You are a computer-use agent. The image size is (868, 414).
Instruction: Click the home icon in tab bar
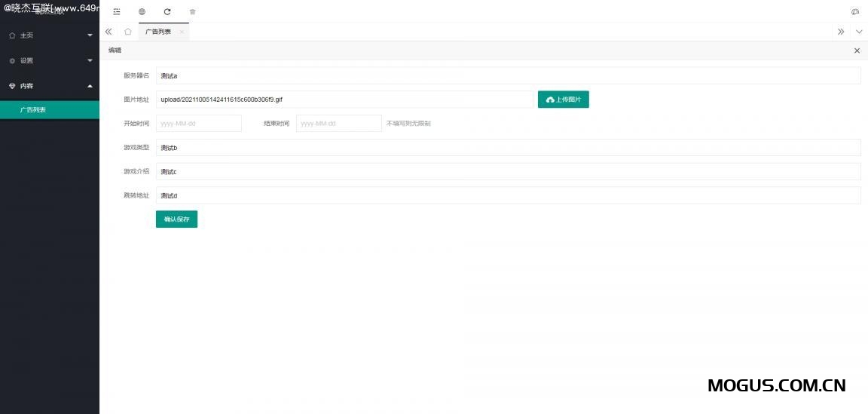click(128, 32)
